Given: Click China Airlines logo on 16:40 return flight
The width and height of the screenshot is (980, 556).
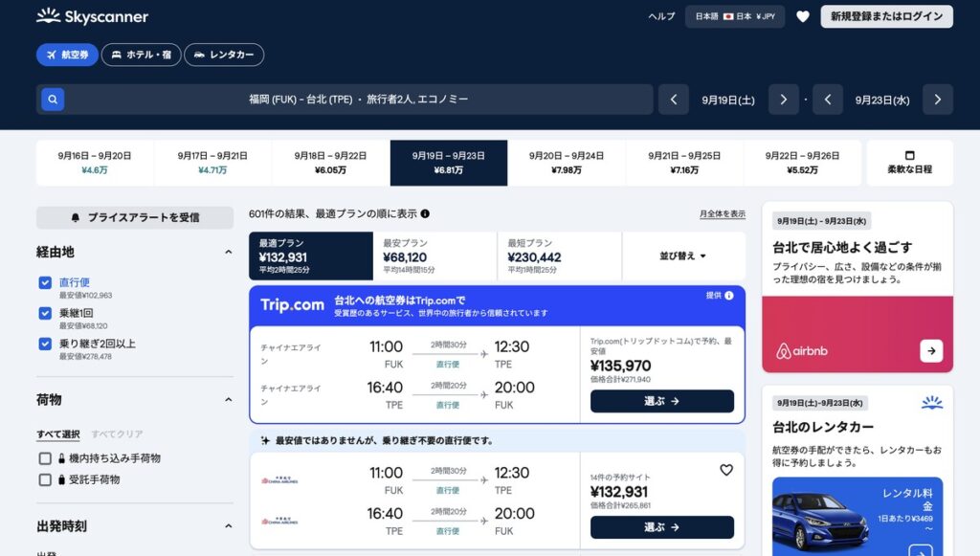Looking at the screenshot, I should pyautogui.click(x=279, y=521).
